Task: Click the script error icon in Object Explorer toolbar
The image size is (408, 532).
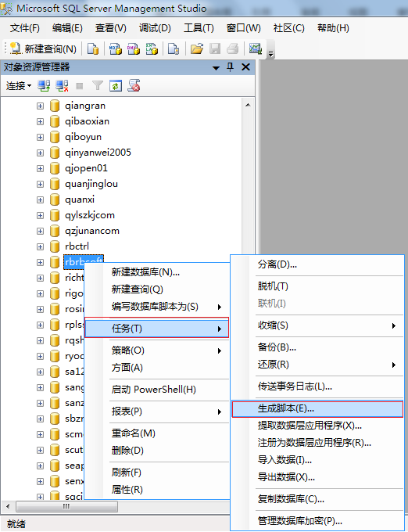Action: pos(134,86)
